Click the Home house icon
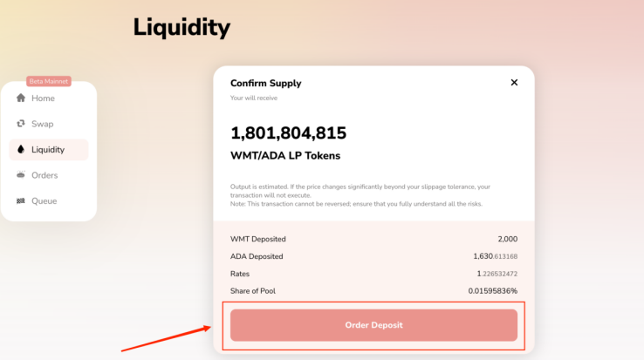 [x=21, y=98]
